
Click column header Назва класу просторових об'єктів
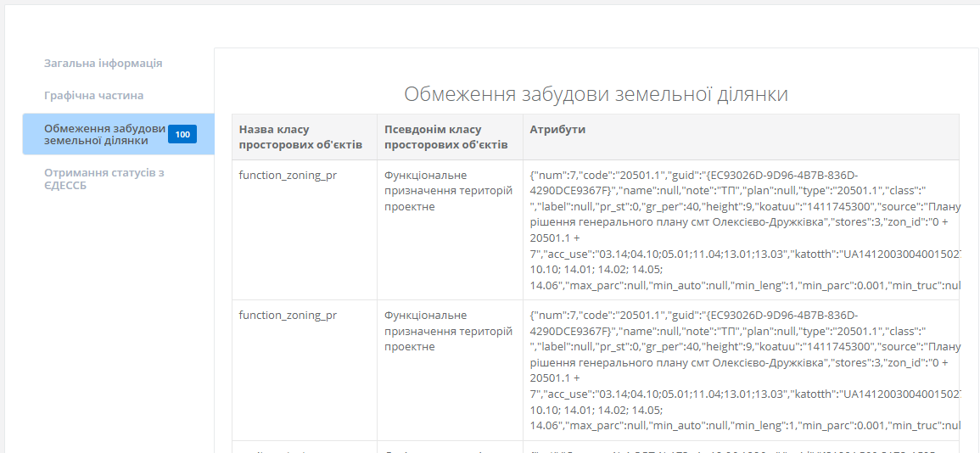coord(300,137)
